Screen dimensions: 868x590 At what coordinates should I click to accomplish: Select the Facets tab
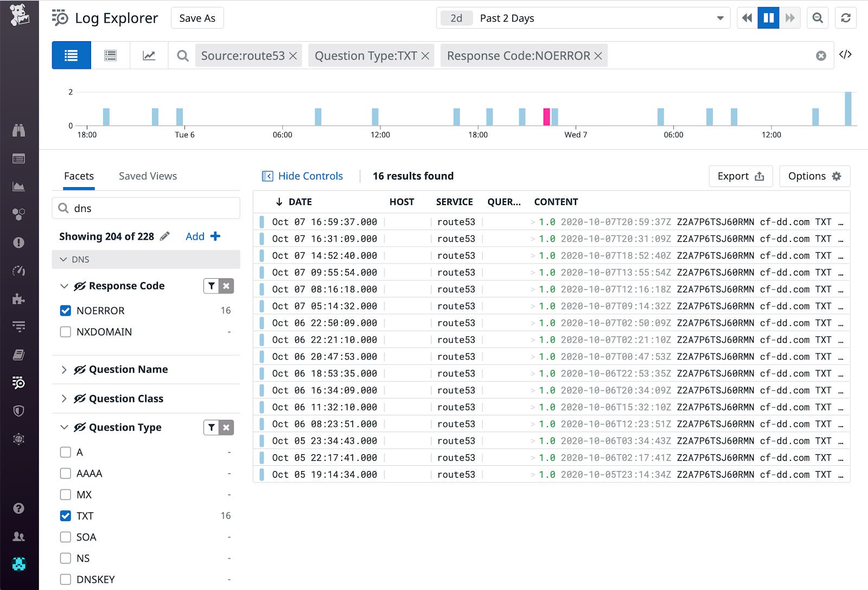click(79, 176)
